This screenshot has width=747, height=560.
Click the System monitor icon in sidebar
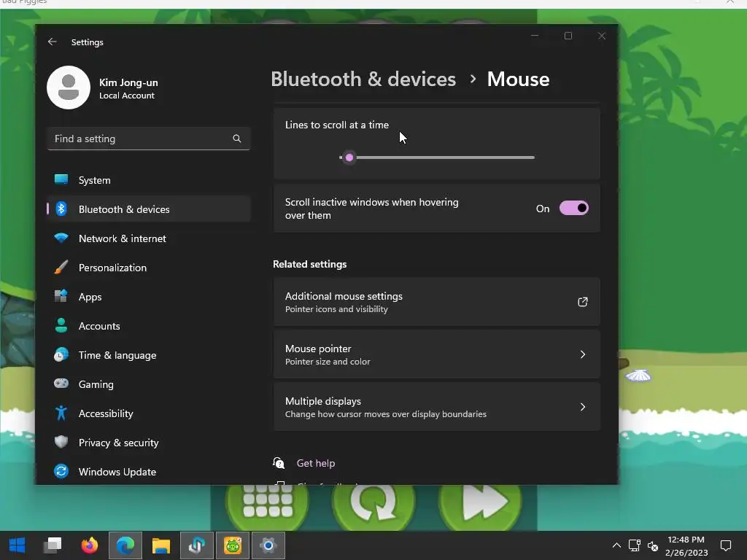coord(61,179)
